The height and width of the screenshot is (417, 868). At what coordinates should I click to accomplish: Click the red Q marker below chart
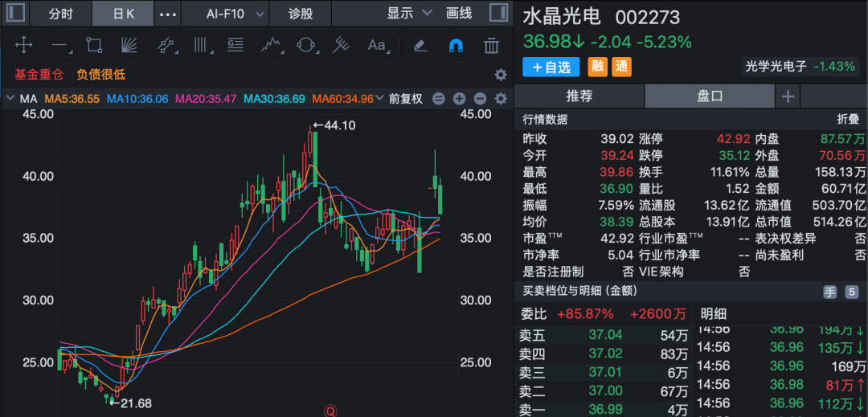coord(331,411)
